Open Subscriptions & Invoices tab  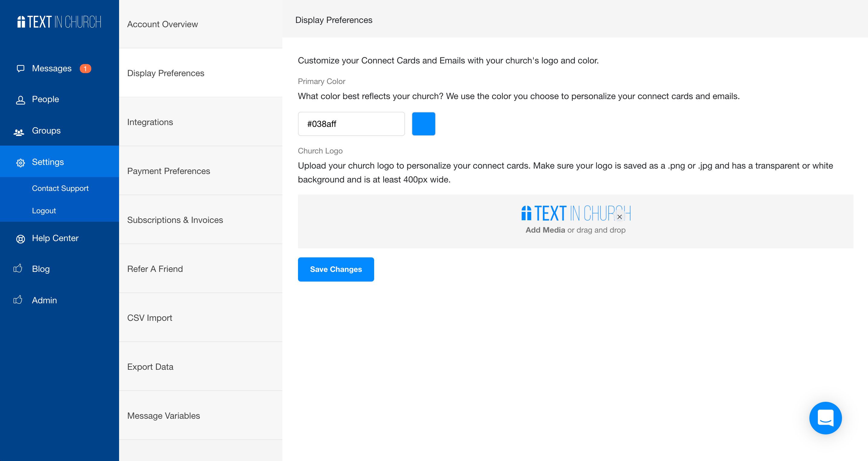[200, 220]
